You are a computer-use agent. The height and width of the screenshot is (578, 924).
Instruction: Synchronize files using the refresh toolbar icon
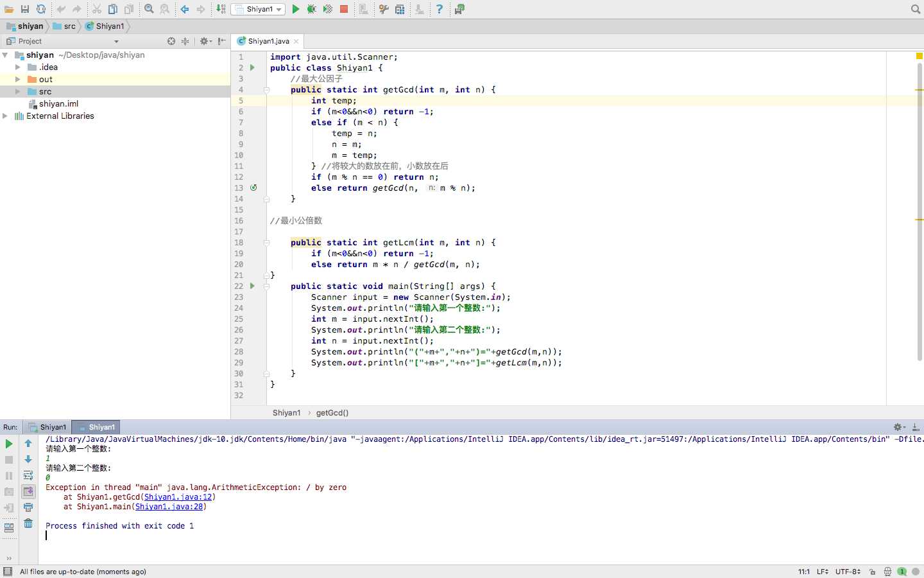tap(41, 9)
